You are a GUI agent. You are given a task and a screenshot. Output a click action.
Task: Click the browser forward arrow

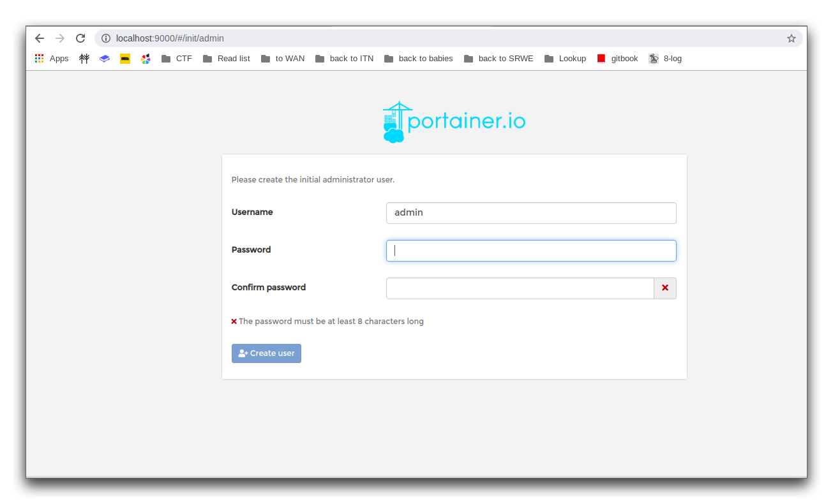[60, 38]
